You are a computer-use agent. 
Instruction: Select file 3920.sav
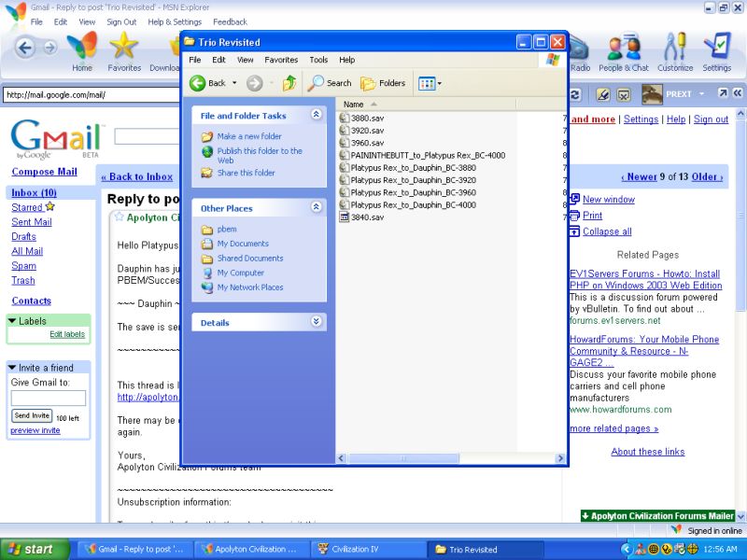(x=361, y=131)
